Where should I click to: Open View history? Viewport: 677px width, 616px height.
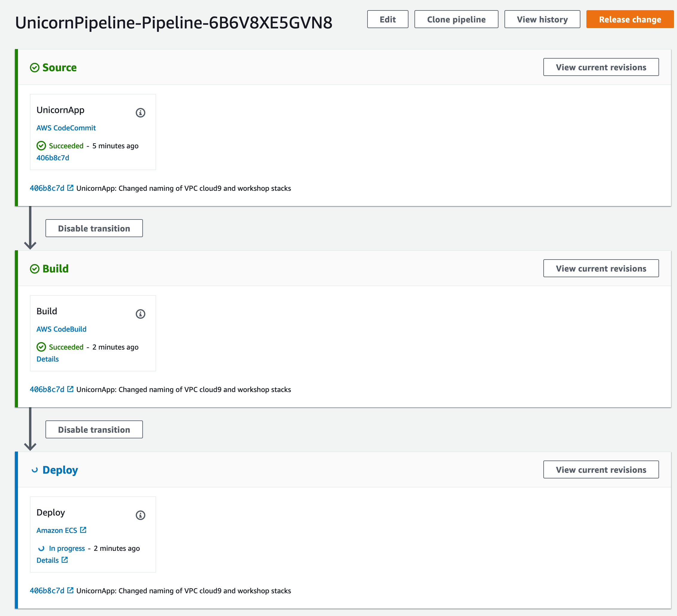542,19
